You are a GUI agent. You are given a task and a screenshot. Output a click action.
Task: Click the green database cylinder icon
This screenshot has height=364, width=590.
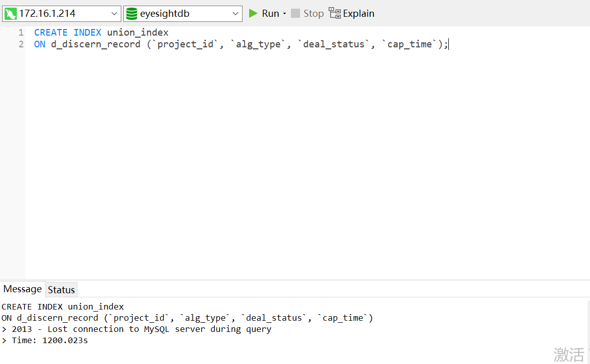click(131, 14)
